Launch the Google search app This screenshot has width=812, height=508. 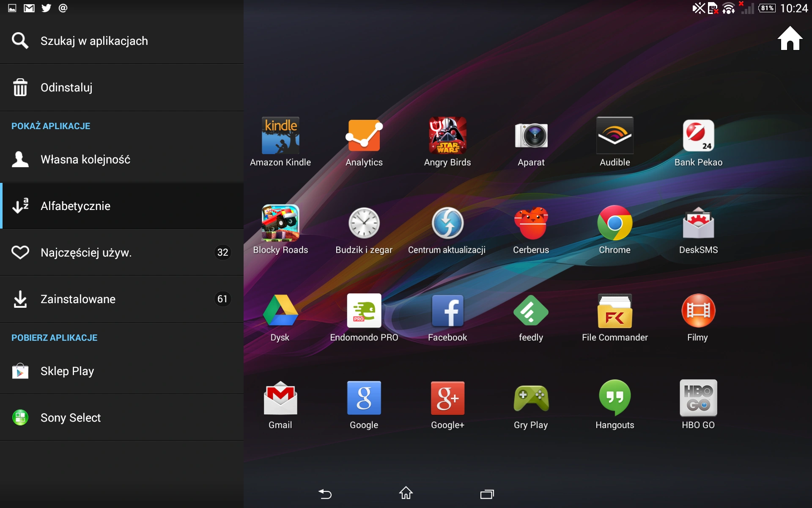point(364,405)
